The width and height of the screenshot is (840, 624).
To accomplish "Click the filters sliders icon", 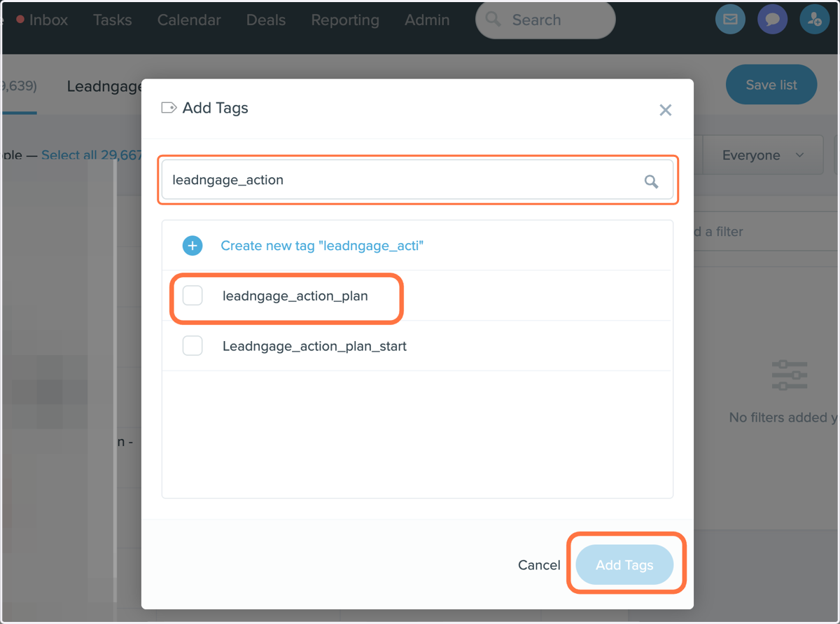I will pos(790,375).
